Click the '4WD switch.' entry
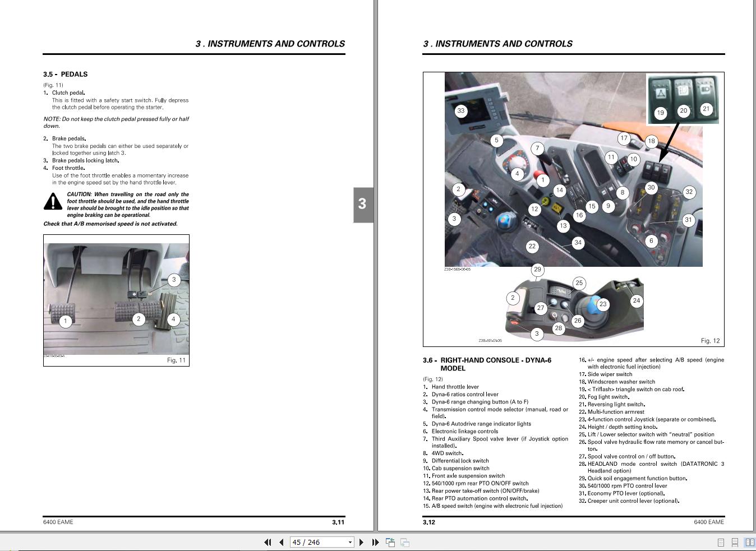Viewport: 756px width, 551px height. tap(447, 453)
